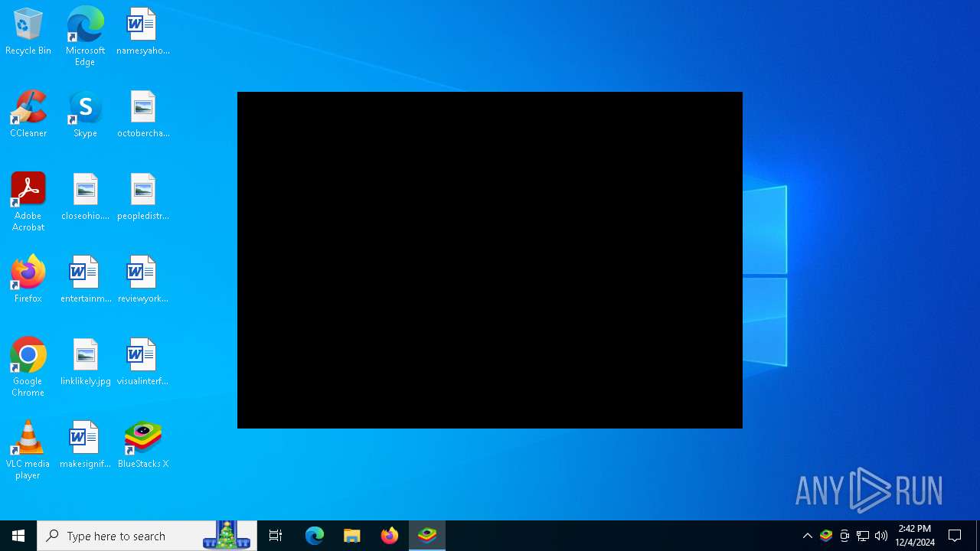Viewport: 980px width, 551px height.
Task: Select the makesignif... Word document
Action: tap(85, 445)
